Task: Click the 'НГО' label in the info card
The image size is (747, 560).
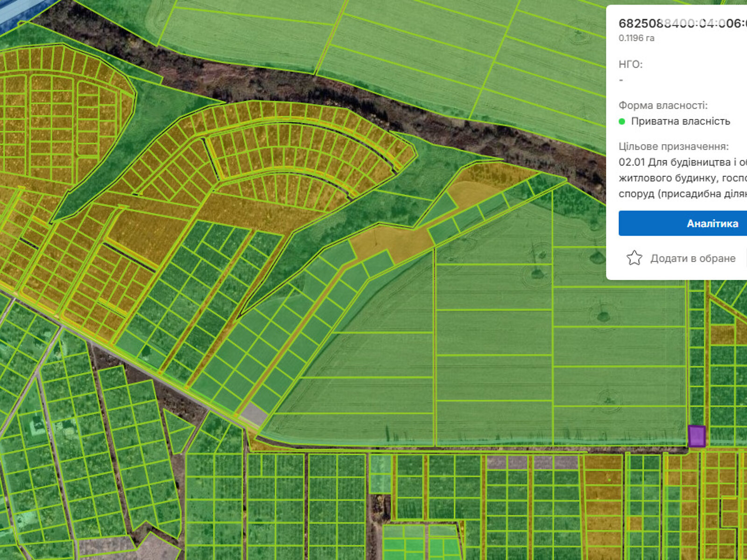Action: pyautogui.click(x=630, y=64)
